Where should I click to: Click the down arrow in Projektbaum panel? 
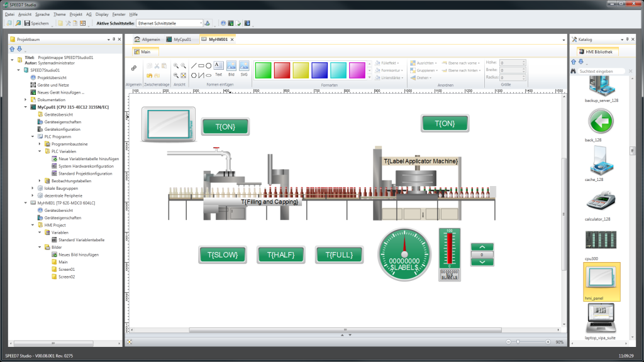(x=19, y=49)
